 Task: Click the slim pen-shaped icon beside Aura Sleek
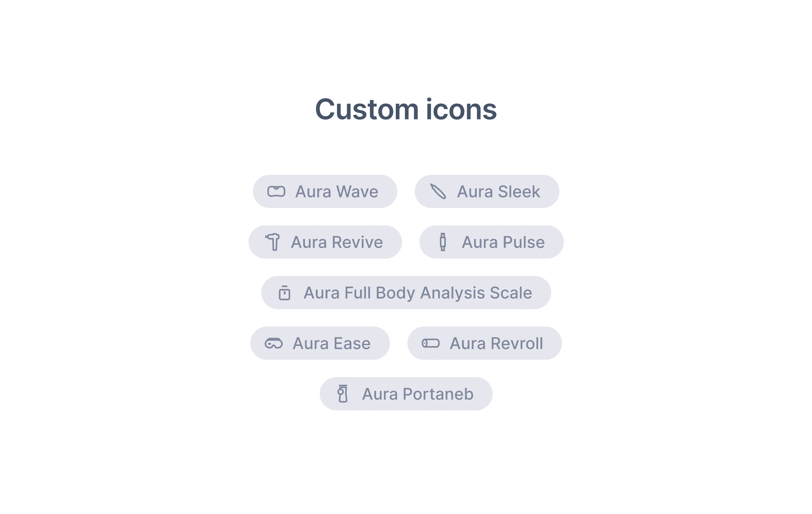click(438, 191)
